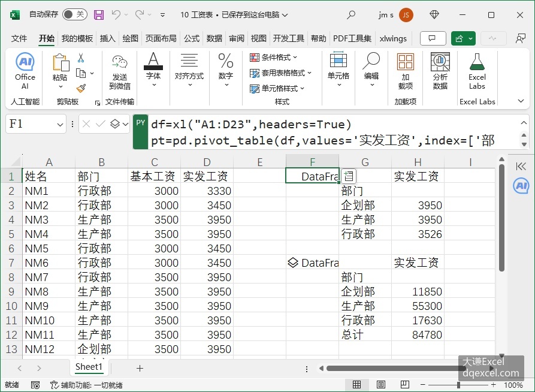Image resolution: width=535 pixels, height=392 pixels.
Task: Open the Office AI assistant
Action: [x=25, y=71]
